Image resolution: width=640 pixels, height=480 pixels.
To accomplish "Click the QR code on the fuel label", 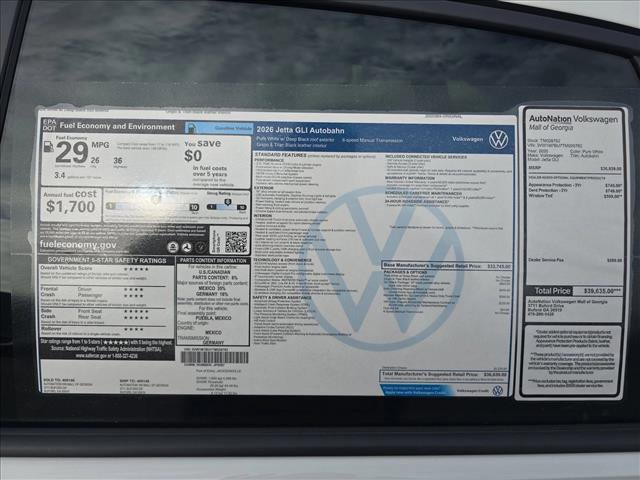I will (x=236, y=242).
